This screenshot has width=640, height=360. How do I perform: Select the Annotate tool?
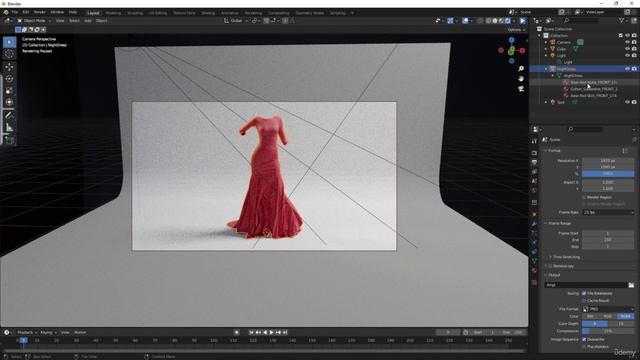pyautogui.click(x=9, y=116)
